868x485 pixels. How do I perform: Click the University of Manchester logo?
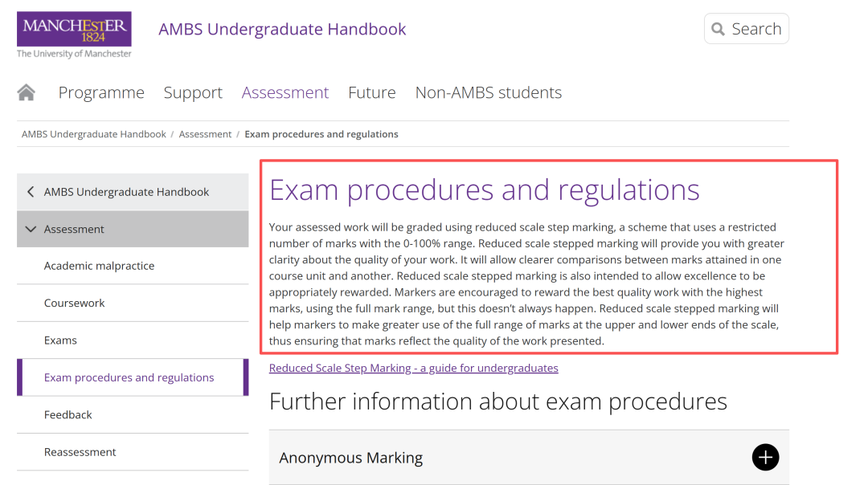pos(74,35)
